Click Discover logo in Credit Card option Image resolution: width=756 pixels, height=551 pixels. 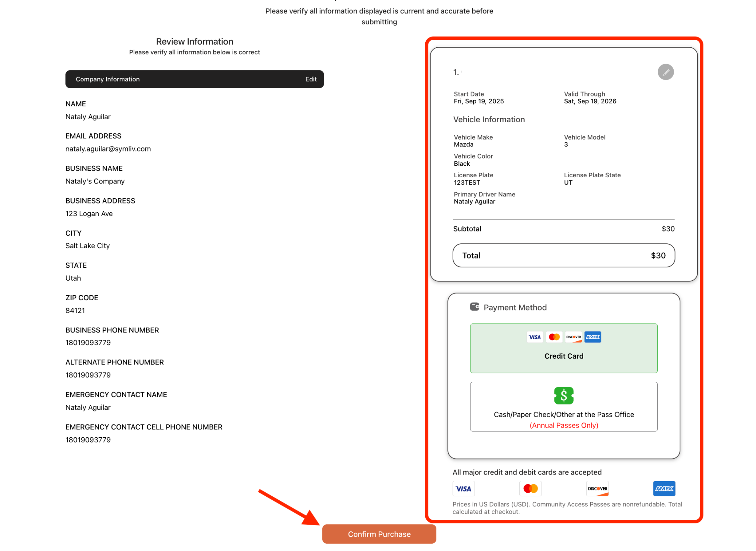point(573,337)
